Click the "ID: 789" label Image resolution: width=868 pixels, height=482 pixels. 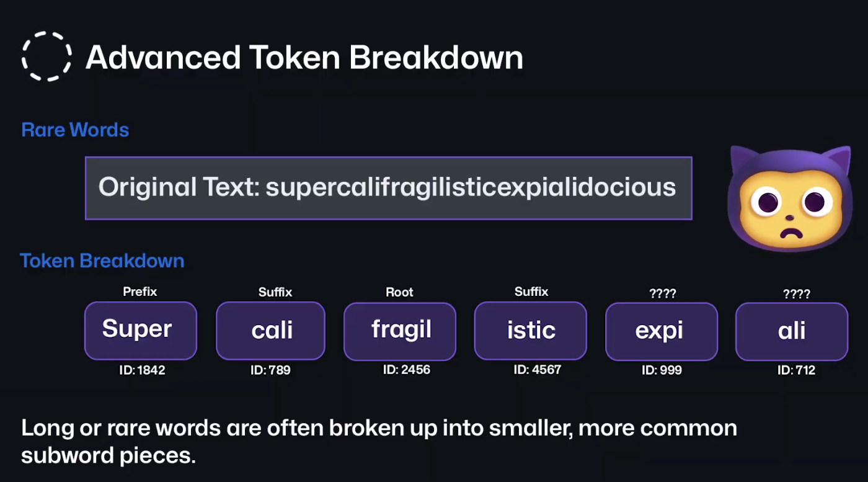(270, 371)
